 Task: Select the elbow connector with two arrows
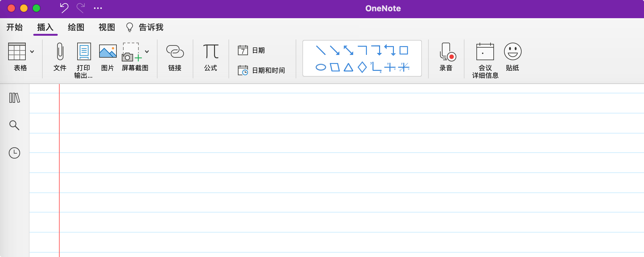390,50
